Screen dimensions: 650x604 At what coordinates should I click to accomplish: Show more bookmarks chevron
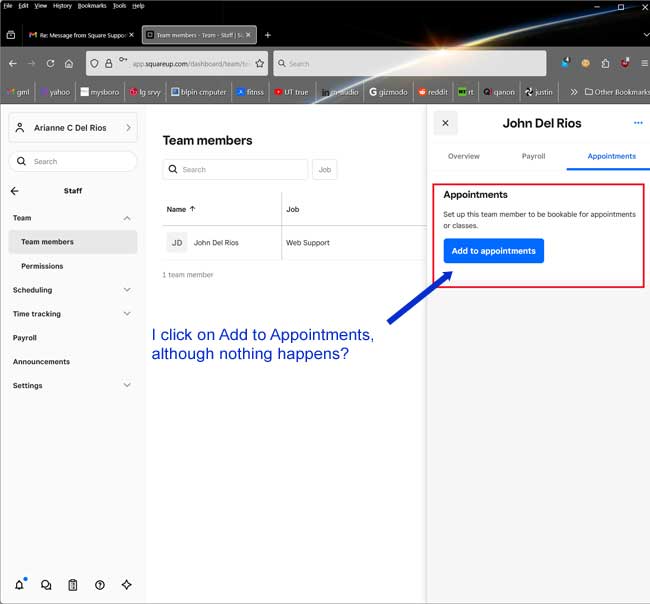click(573, 92)
